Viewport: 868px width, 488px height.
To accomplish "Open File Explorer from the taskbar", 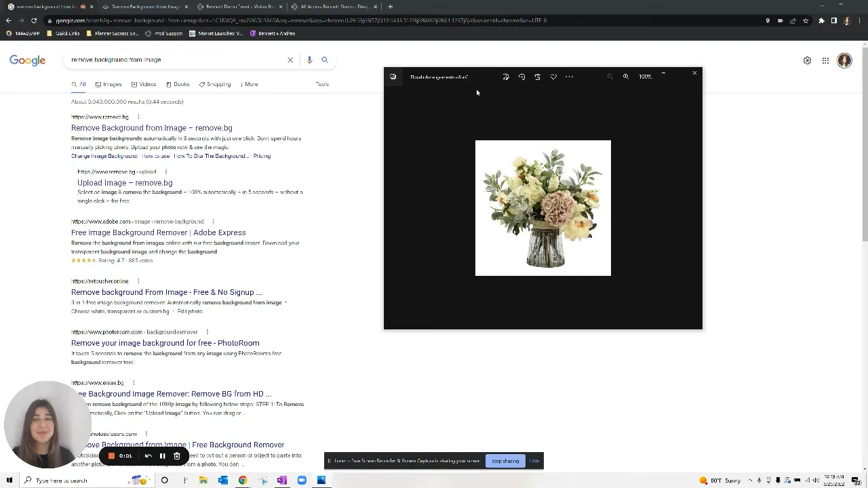I will pyautogui.click(x=203, y=481).
